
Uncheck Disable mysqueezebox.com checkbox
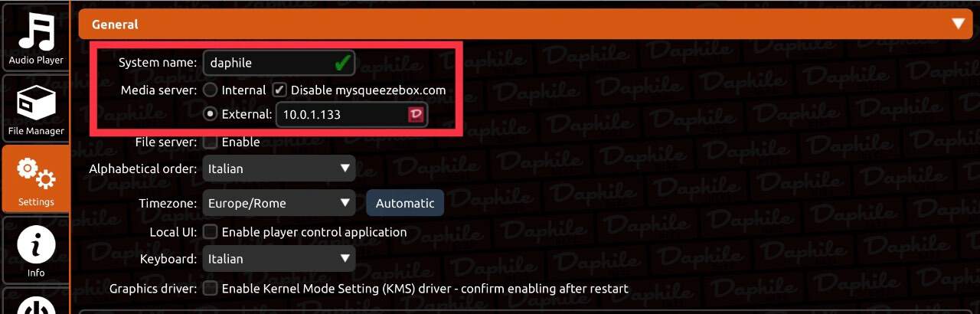pos(279,90)
